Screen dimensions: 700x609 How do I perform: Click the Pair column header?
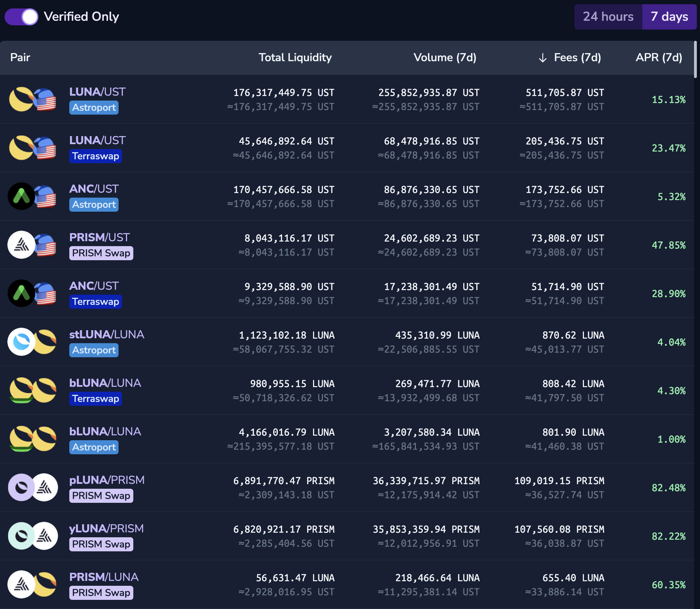tap(20, 58)
